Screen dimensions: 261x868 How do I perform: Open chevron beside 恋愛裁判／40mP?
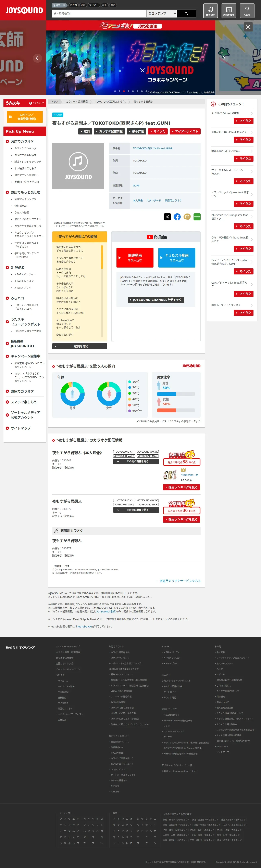pyautogui.click(x=252, y=132)
